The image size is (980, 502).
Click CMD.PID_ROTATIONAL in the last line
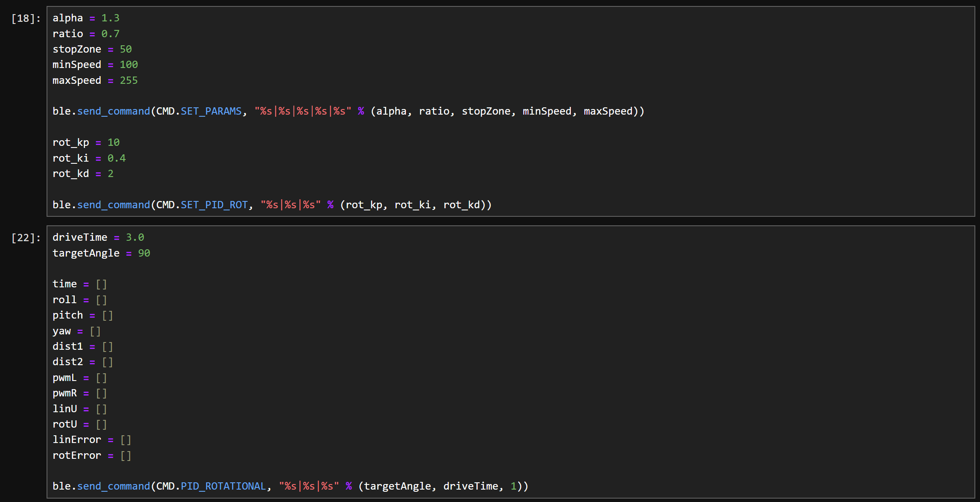pos(211,486)
